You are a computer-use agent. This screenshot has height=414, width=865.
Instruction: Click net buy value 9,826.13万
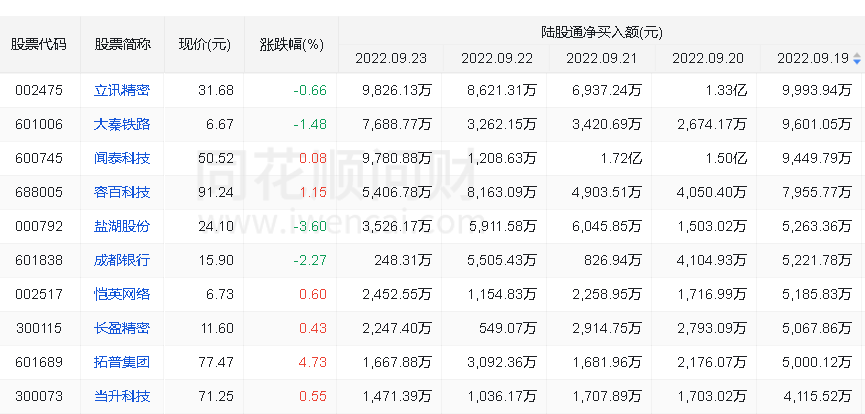(397, 90)
